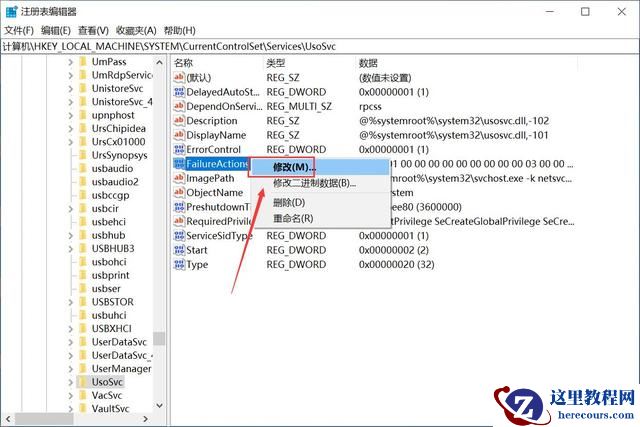
Task: Click the UsoSvc folder icon
Action: [83, 382]
